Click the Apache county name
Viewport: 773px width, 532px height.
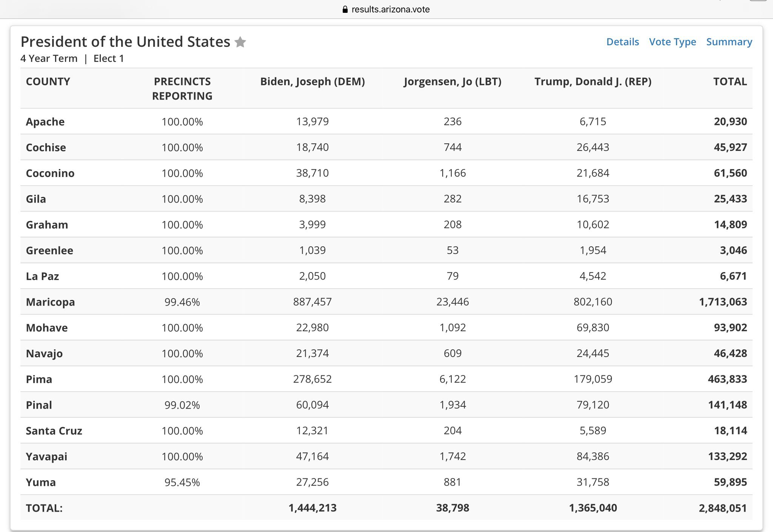pyautogui.click(x=45, y=122)
